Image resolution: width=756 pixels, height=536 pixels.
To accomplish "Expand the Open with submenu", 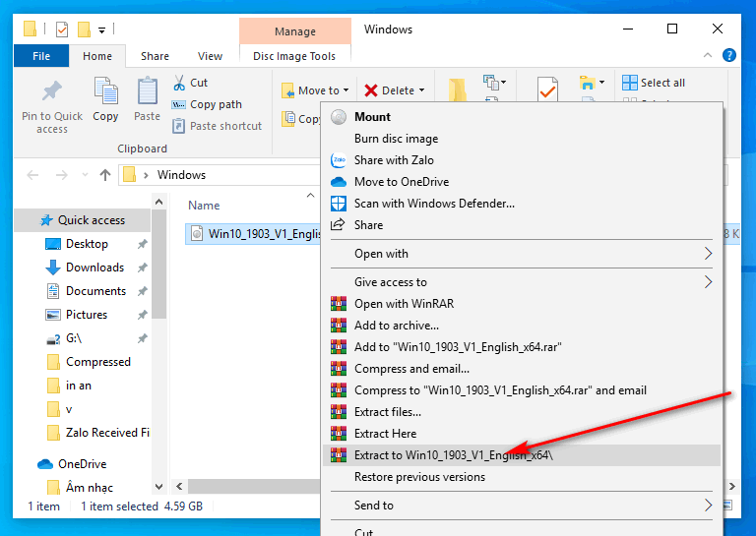I will click(x=708, y=254).
